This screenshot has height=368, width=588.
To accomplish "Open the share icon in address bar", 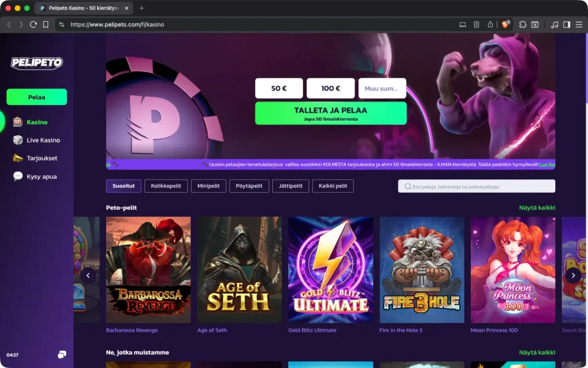I will coord(490,25).
